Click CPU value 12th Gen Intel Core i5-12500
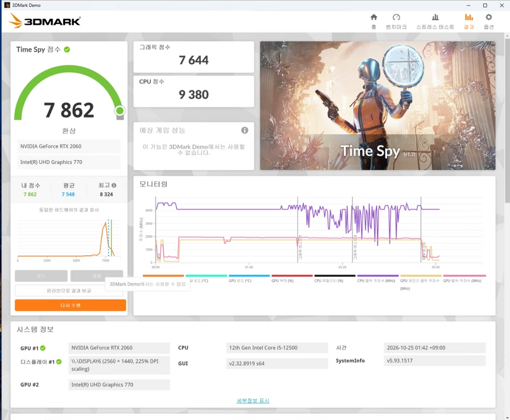 [277, 348]
